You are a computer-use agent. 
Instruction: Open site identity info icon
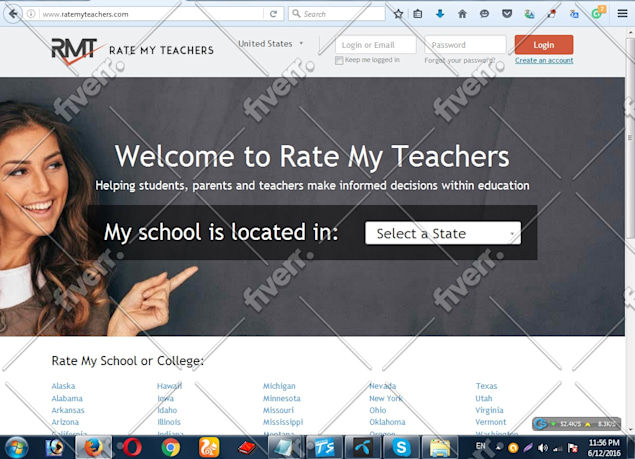pyautogui.click(x=31, y=14)
